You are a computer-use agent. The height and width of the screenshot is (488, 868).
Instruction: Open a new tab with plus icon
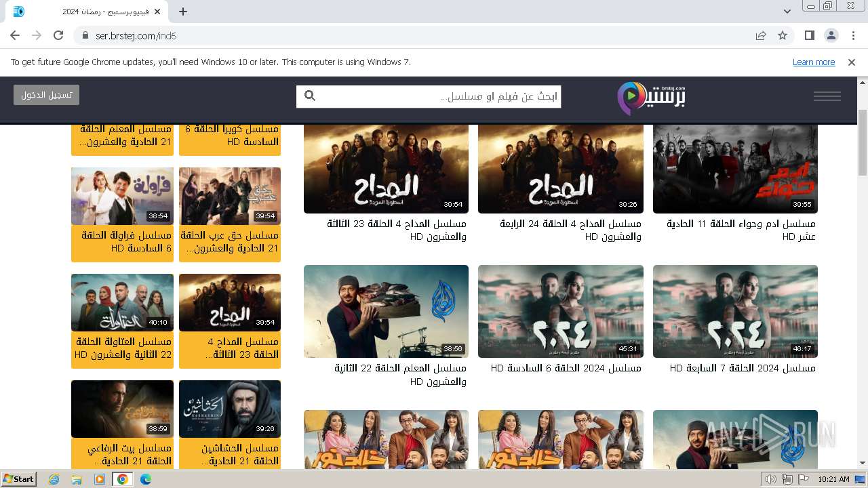(x=183, y=12)
